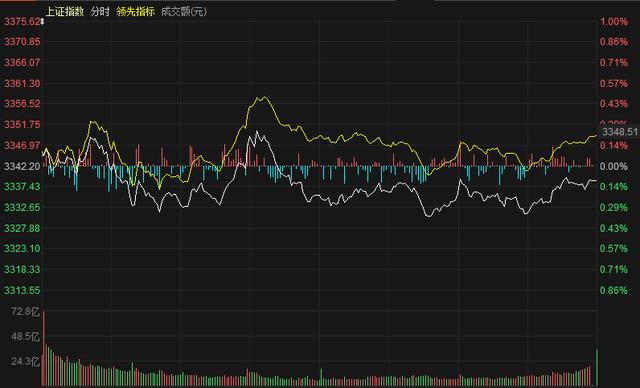
Task: Select the 领先指标 indicator tab
Action: pos(135,11)
